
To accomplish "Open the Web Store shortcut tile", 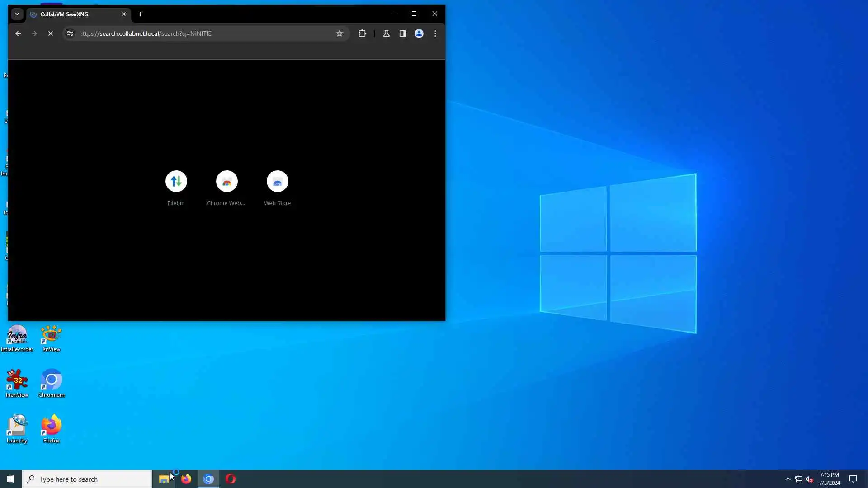I will [x=277, y=182].
